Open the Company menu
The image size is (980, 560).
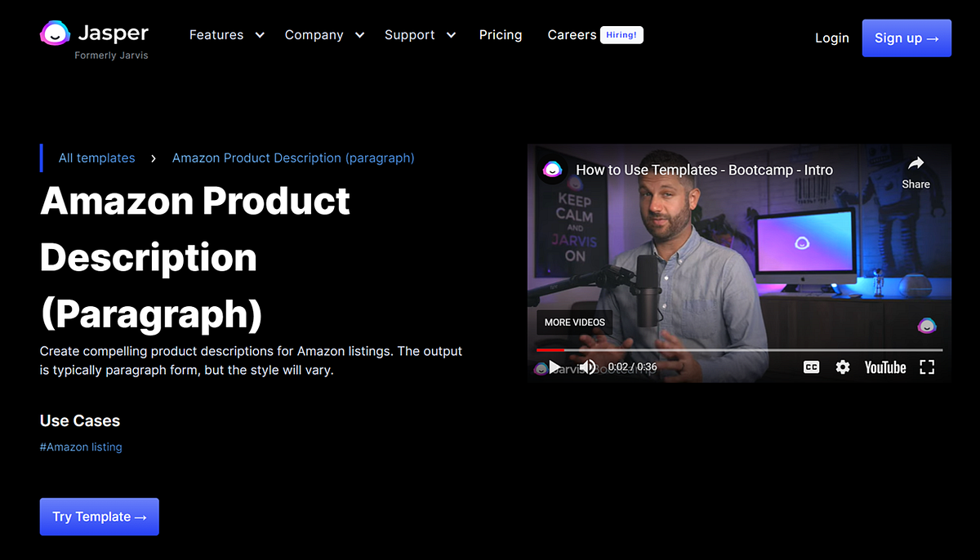[314, 35]
